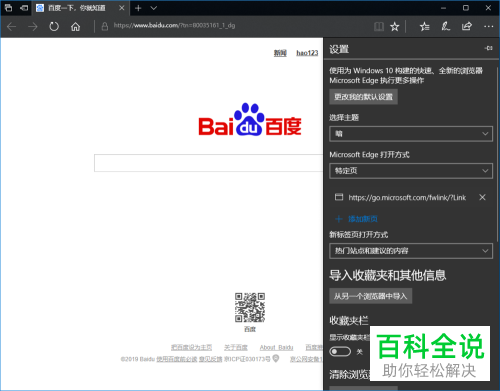The width and height of the screenshot is (500, 391).
Task: Click 意见反馈 footer link
Action: pos(211,359)
